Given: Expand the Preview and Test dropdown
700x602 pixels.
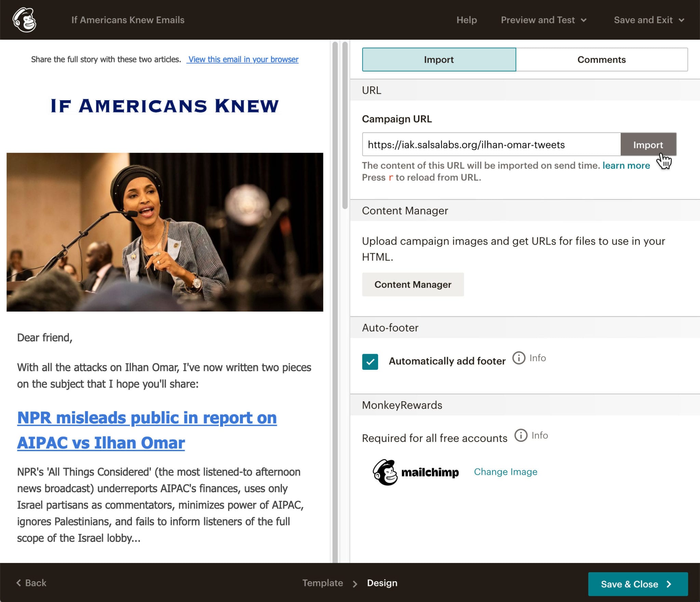Looking at the screenshot, I should point(544,20).
